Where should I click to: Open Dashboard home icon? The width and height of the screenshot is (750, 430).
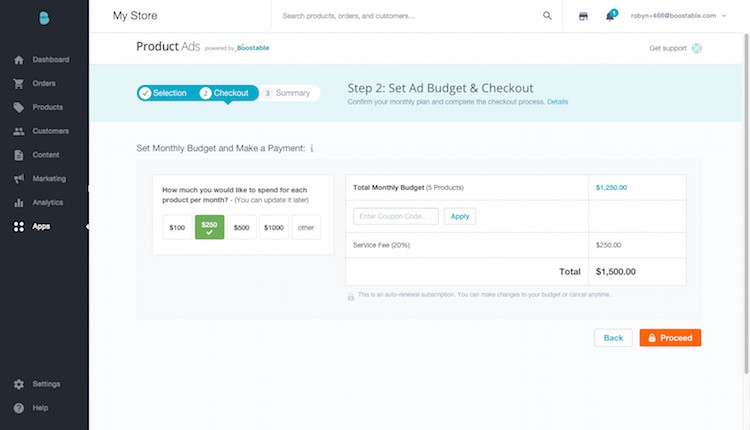pyautogui.click(x=19, y=60)
